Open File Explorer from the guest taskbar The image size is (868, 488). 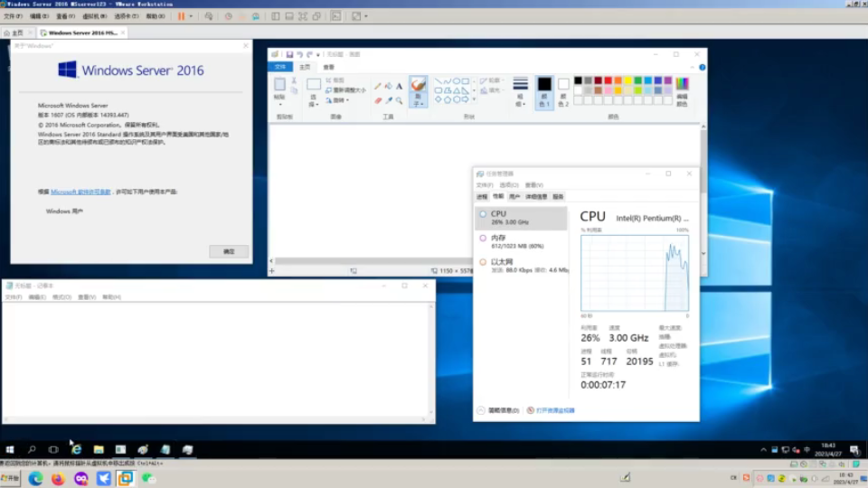tap(99, 449)
